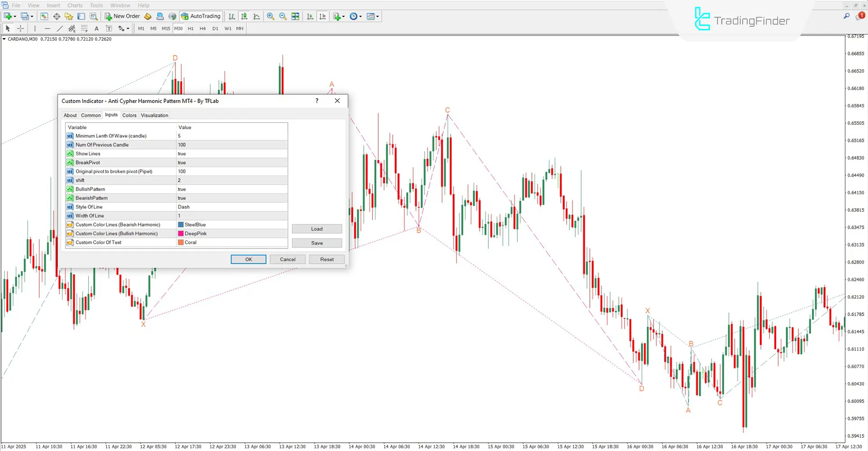
Task: Switch to the Colors tab
Action: point(129,115)
